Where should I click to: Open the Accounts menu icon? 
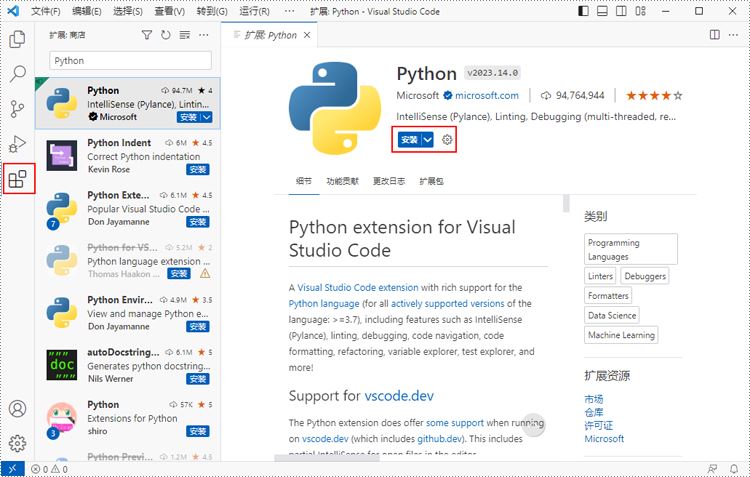point(17,409)
